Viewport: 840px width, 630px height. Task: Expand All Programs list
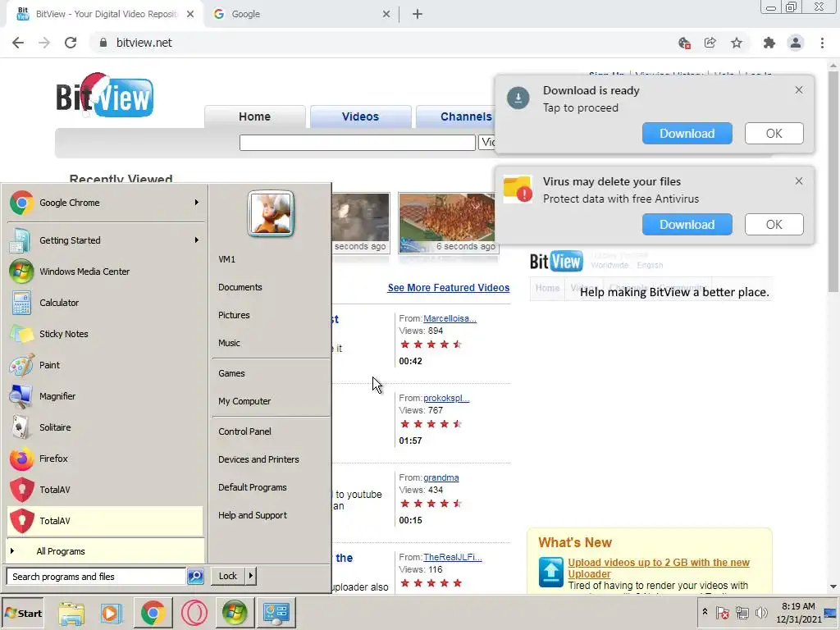pos(105,551)
